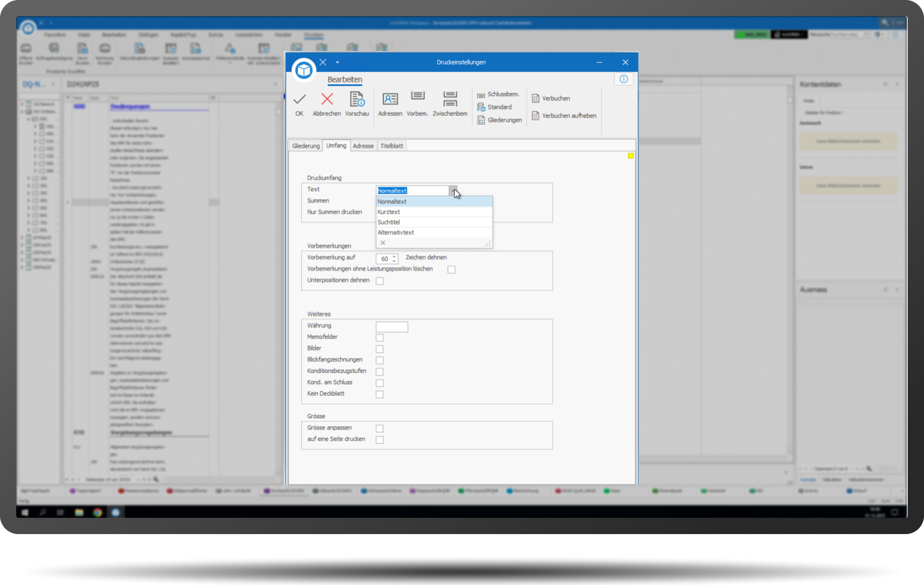Click the Währung input field
The width and height of the screenshot is (924, 585).
click(x=392, y=327)
